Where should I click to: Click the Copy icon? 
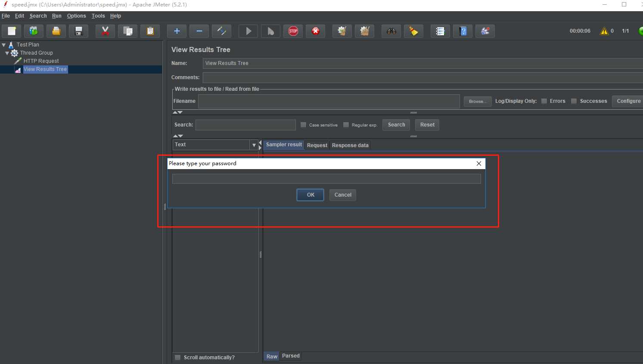point(127,31)
